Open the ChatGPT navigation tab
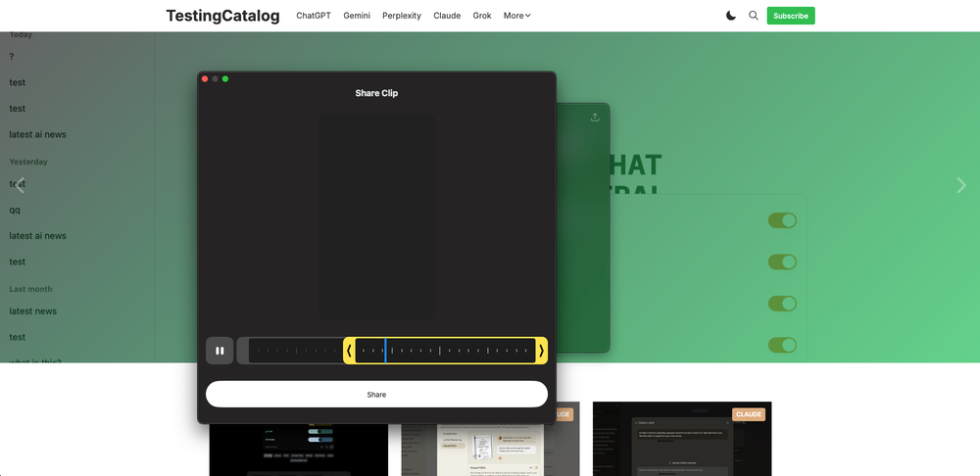This screenshot has height=476, width=980. coord(314,16)
